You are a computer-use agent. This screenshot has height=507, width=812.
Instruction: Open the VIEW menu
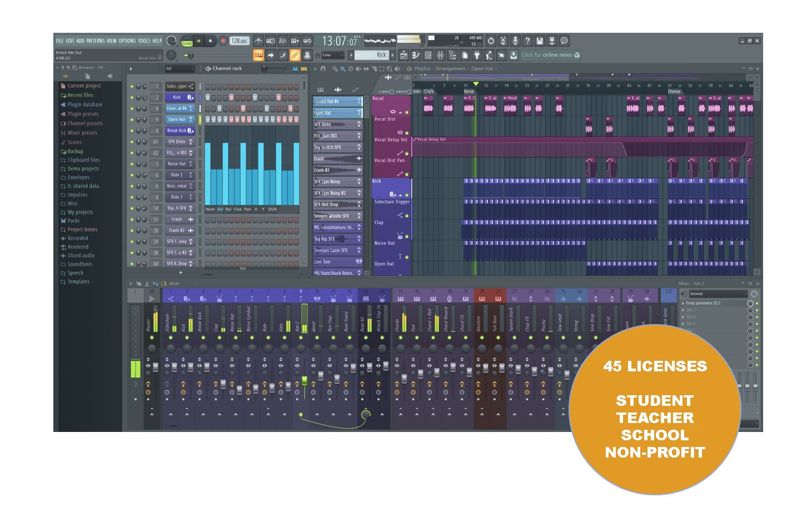(112, 41)
